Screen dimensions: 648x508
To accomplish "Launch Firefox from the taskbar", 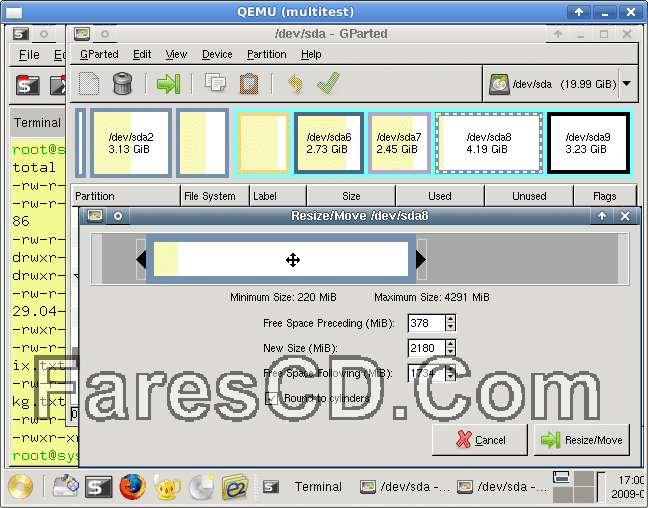I will click(x=132, y=487).
